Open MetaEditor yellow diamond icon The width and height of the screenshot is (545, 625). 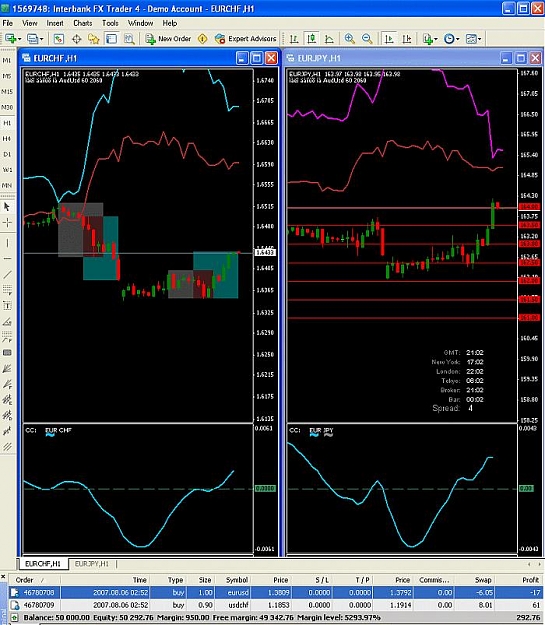point(203,39)
